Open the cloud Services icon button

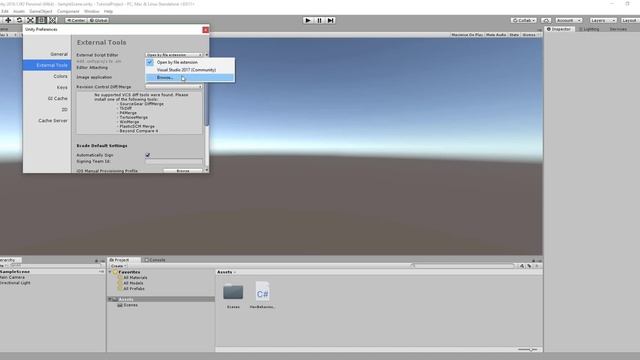[546, 20]
